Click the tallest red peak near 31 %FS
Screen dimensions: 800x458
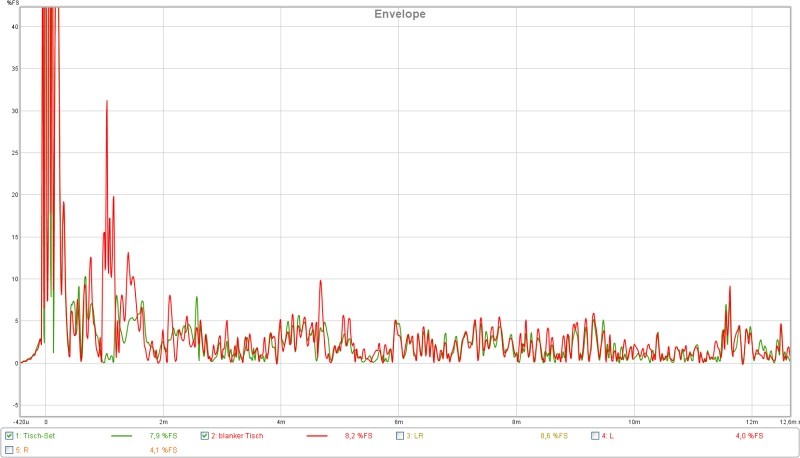point(107,102)
